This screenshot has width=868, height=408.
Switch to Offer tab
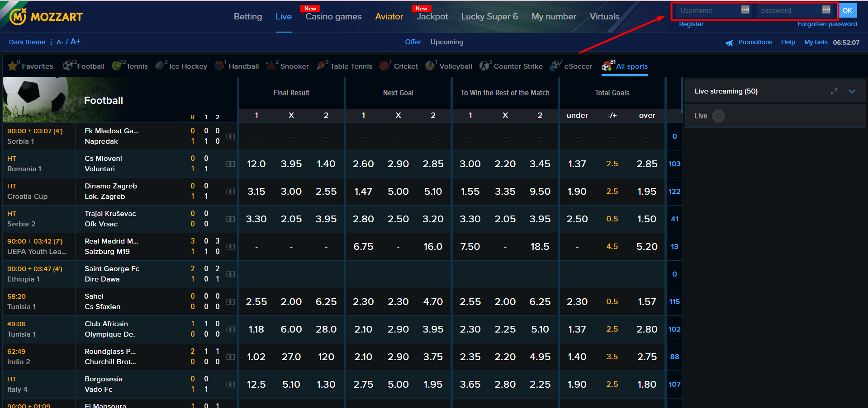[413, 42]
